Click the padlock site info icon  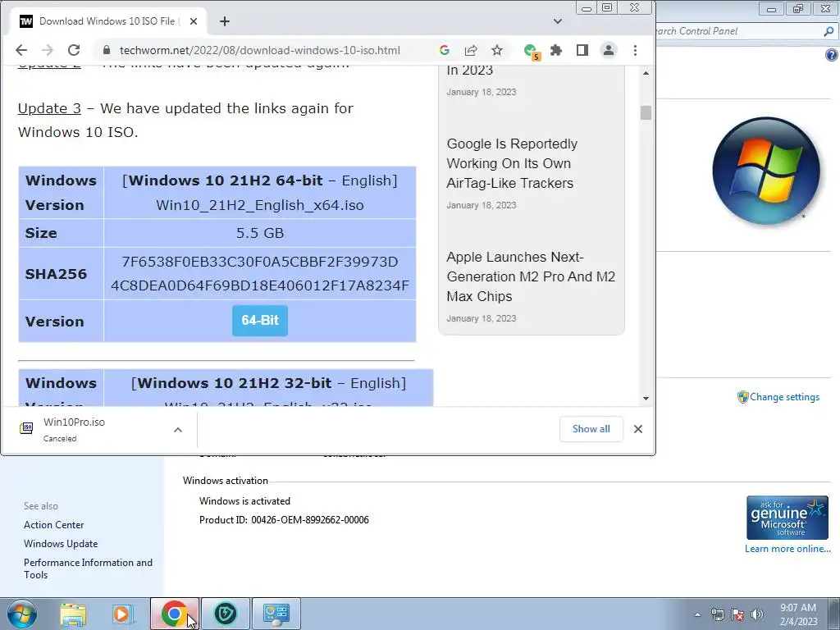[x=107, y=50]
